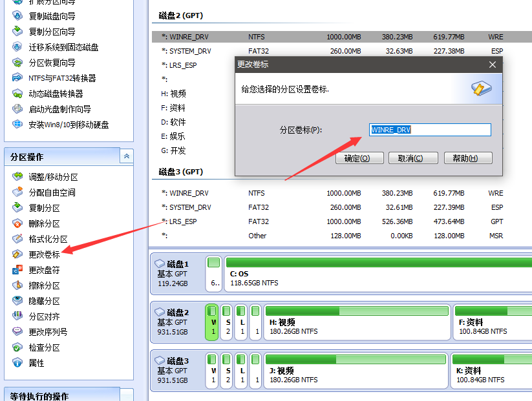Image resolution: width=532 pixels, height=401 pixels.
Task: Select the 分配自由空间 icon
Action: tap(17, 192)
